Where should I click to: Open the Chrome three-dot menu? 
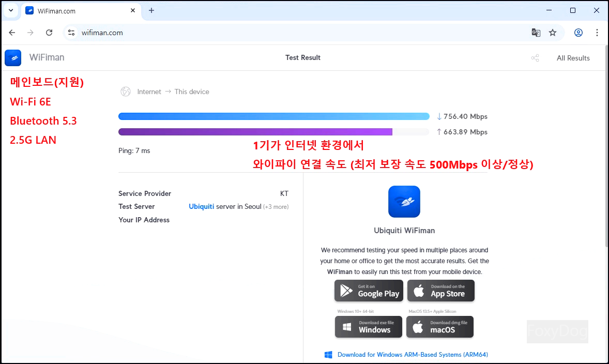[597, 33]
